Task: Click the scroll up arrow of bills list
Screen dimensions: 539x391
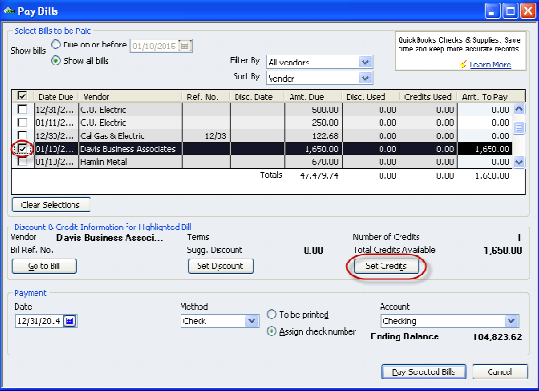Action: coord(519,109)
